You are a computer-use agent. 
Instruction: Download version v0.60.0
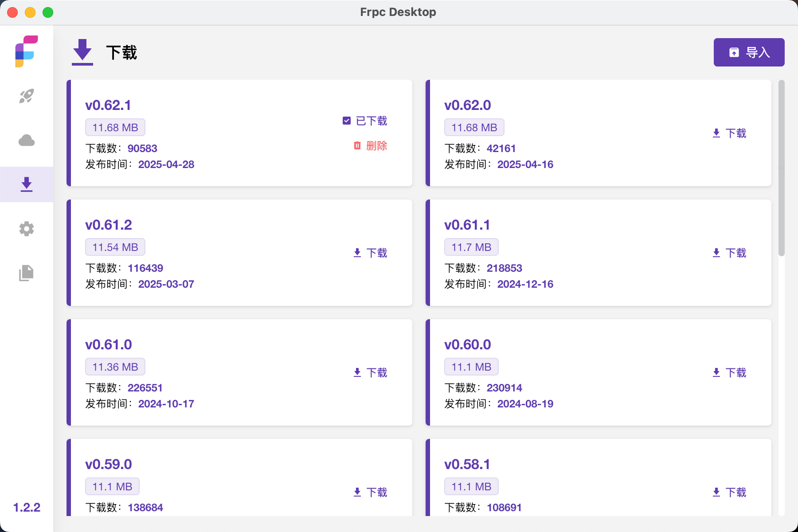tap(729, 373)
